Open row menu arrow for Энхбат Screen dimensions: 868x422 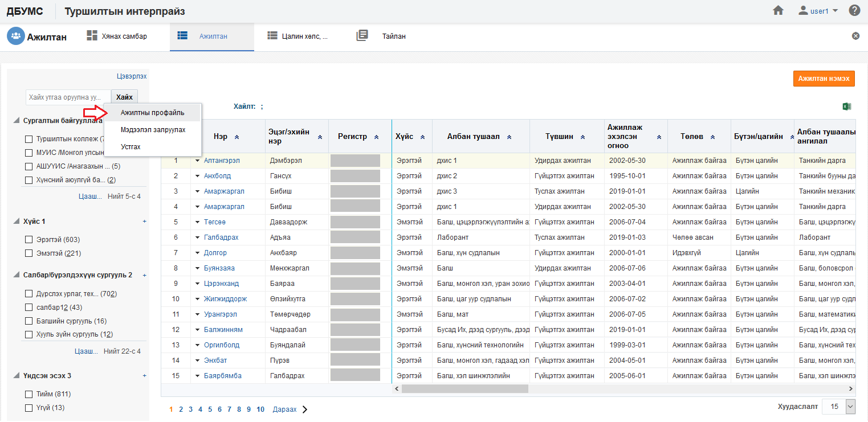click(197, 360)
